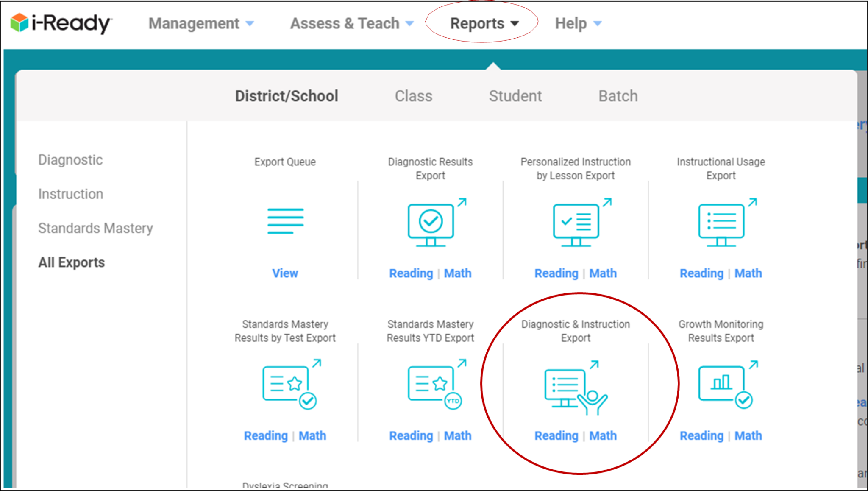Click the Diagnostic sidebar entry
The image size is (868, 491).
[70, 160]
